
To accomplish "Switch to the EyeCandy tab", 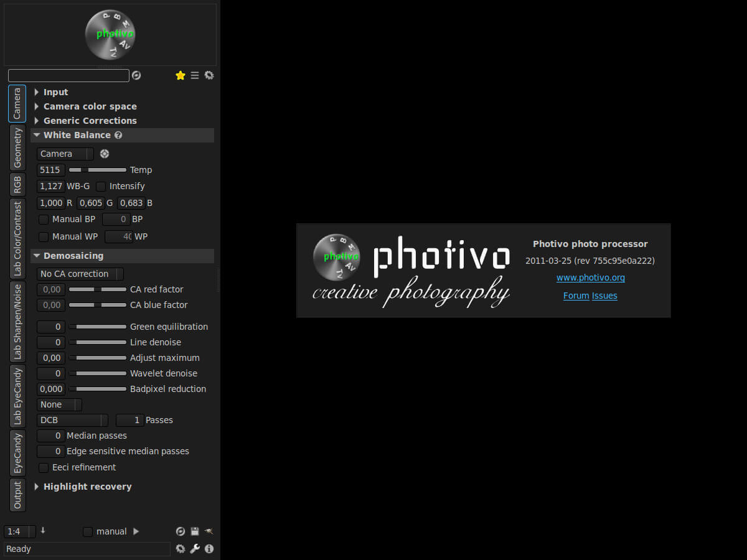I will coord(17,453).
